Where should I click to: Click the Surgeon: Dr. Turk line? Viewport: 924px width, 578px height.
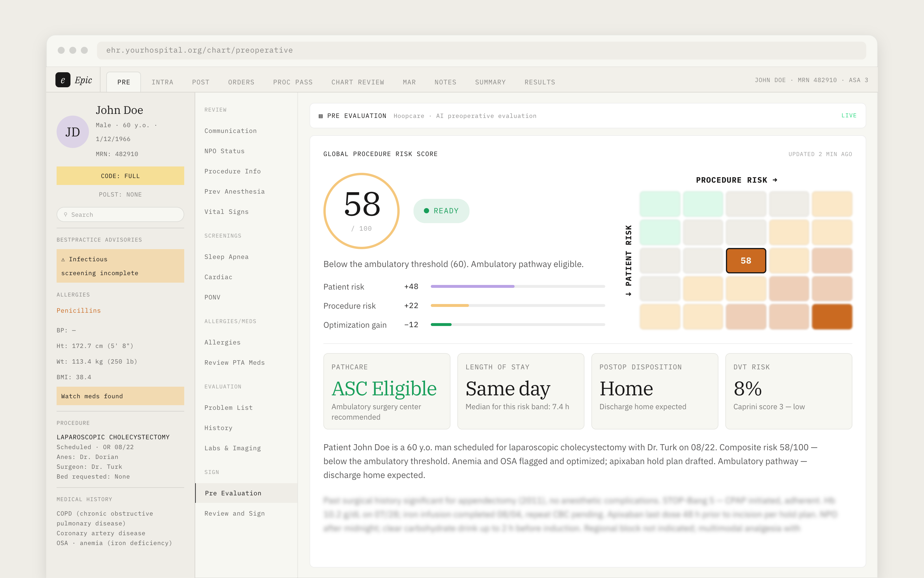pos(89,467)
